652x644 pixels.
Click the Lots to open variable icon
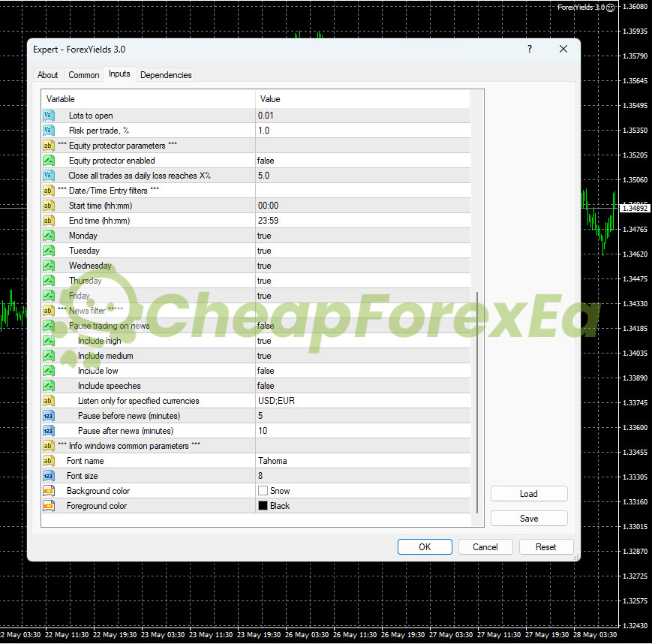coord(49,116)
